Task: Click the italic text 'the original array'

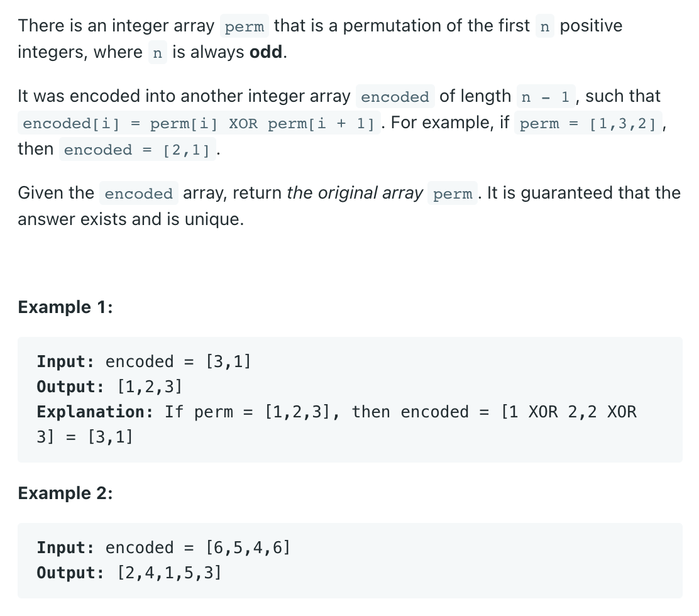Action: (x=355, y=193)
